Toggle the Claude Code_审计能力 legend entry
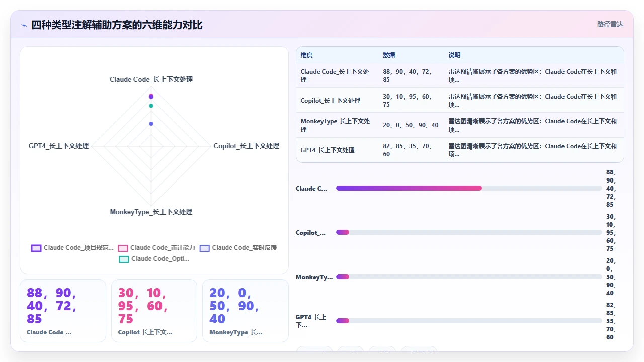 click(156, 248)
